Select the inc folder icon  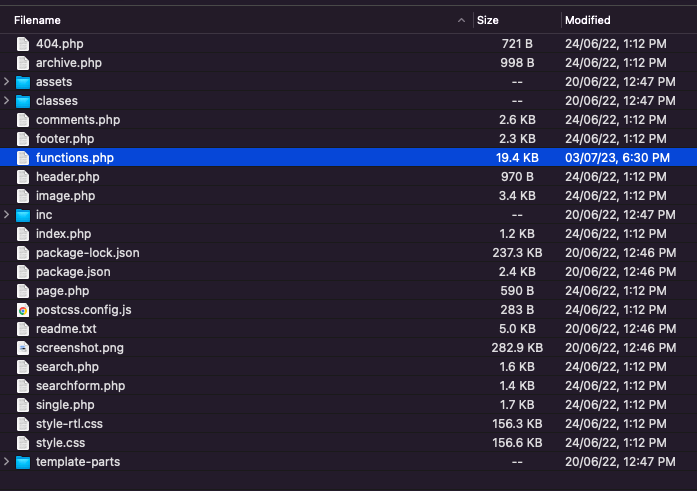click(x=23, y=215)
